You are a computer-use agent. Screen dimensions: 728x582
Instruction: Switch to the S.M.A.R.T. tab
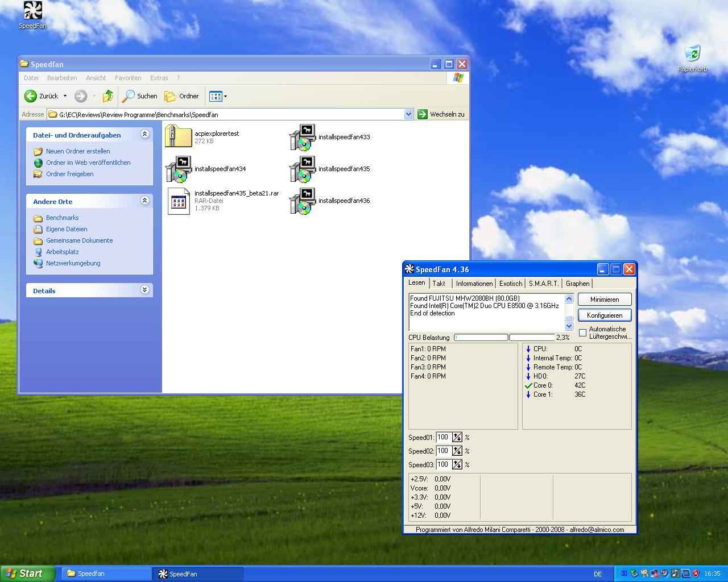click(544, 284)
